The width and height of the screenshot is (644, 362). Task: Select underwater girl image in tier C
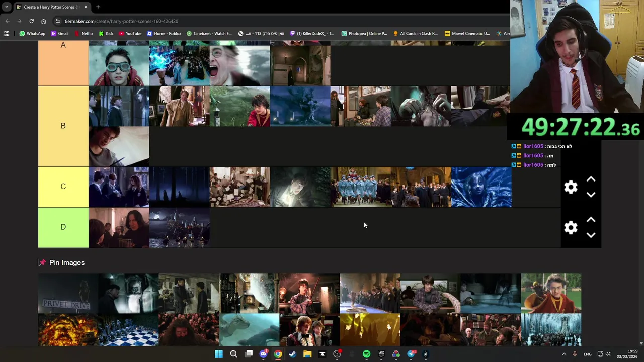pos(481,187)
